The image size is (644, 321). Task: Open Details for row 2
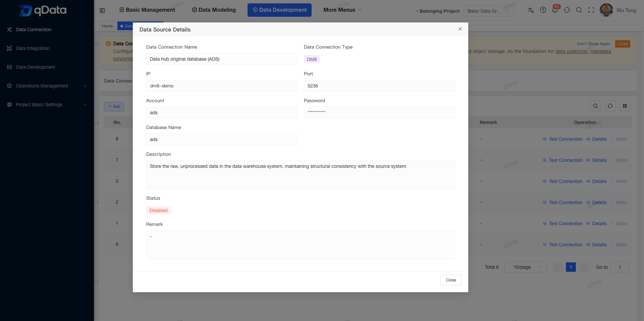point(596,202)
